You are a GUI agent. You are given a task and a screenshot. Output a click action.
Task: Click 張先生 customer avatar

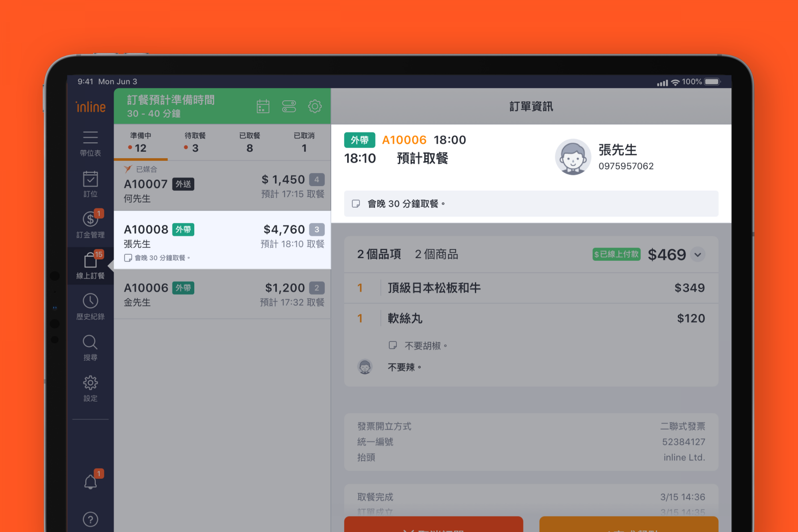point(573,157)
